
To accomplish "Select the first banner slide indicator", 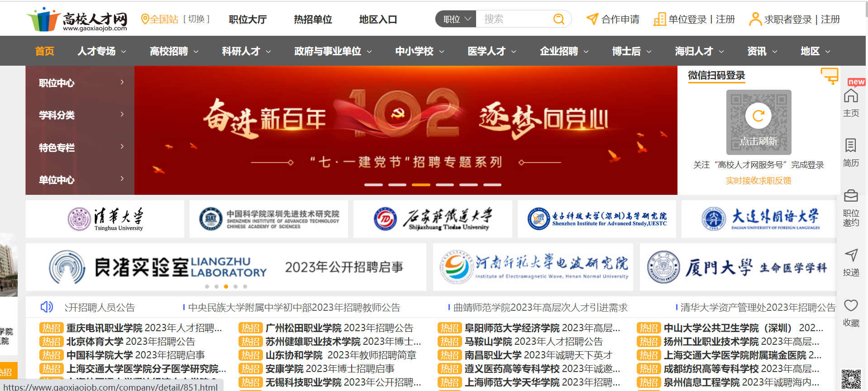I will pos(373,185).
